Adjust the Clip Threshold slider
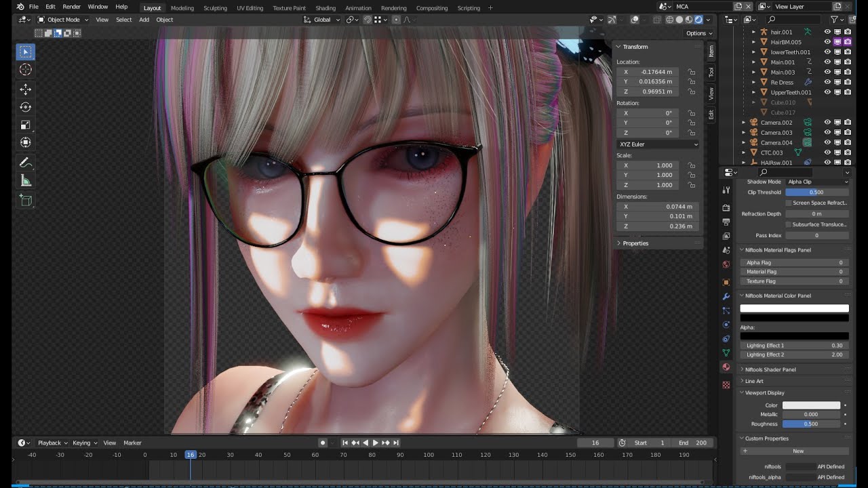Screen dimensions: 868x488 [x=817, y=192]
